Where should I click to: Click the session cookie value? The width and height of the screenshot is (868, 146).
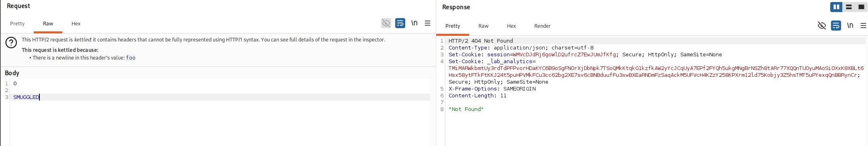pos(564,54)
